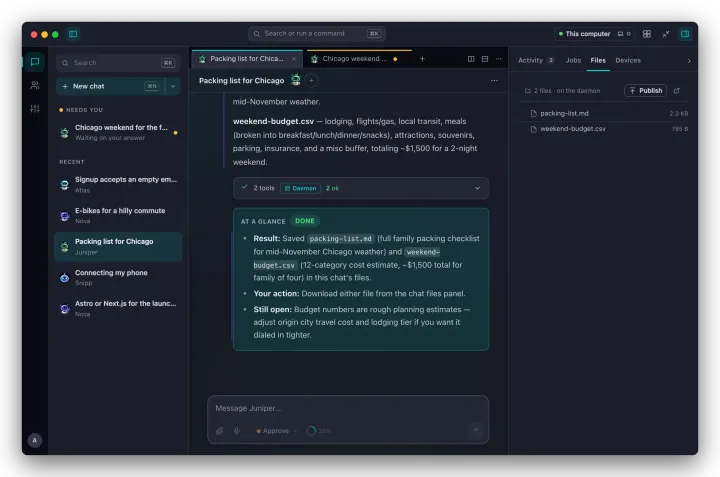Open the Chicago weekend for the f... chat
The height and width of the screenshot is (477, 720).
[118, 132]
